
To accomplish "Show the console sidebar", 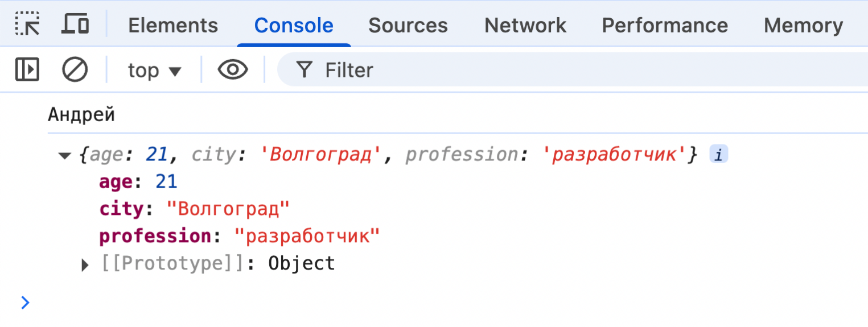I will pyautogui.click(x=27, y=70).
